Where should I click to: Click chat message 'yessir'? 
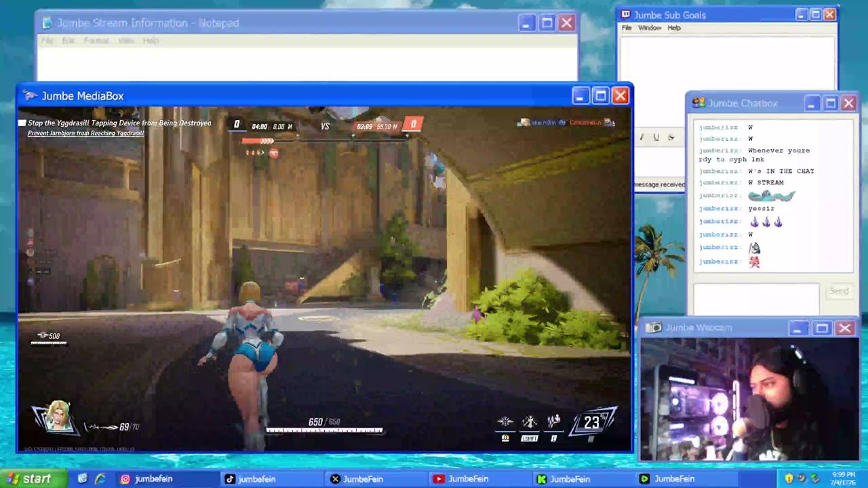pyautogui.click(x=761, y=209)
